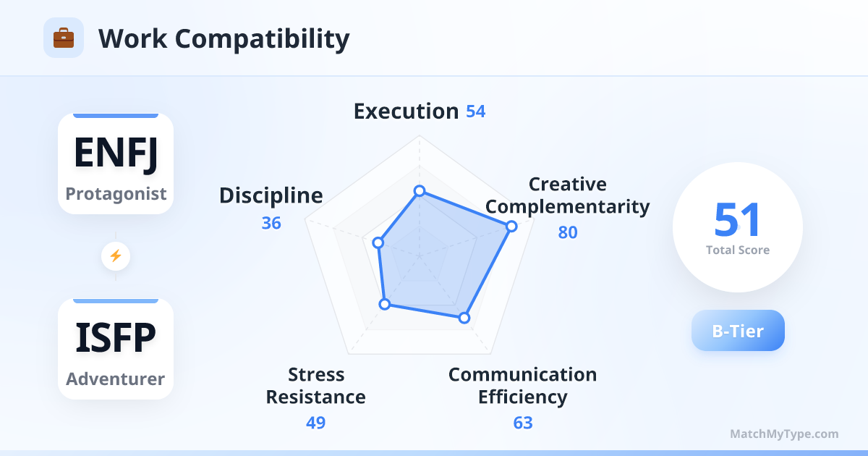Click the Discipline axis label

pos(271,195)
